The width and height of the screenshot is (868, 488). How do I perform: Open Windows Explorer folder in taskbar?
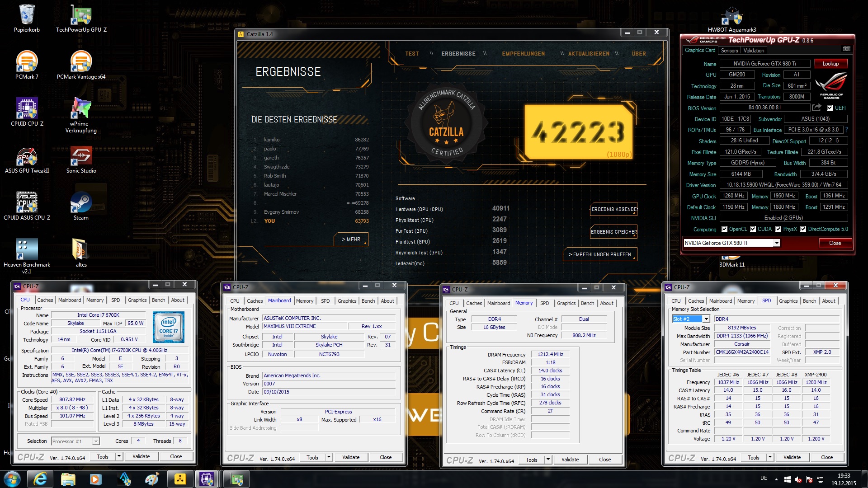(x=68, y=479)
